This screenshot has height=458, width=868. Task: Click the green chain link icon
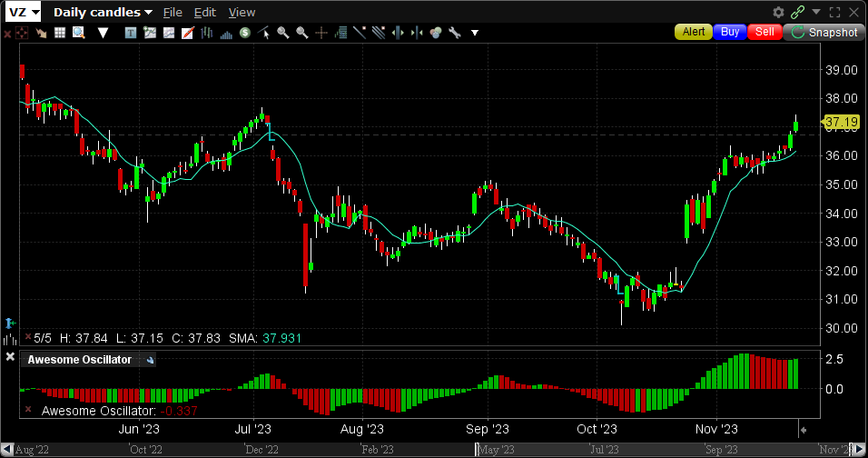coord(797,12)
